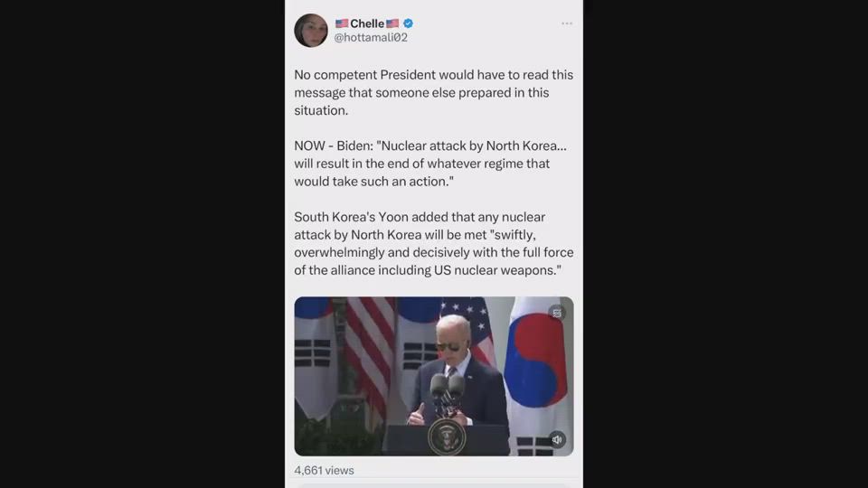Click the microphones in the video
The height and width of the screenshot is (488, 868).
click(448, 393)
